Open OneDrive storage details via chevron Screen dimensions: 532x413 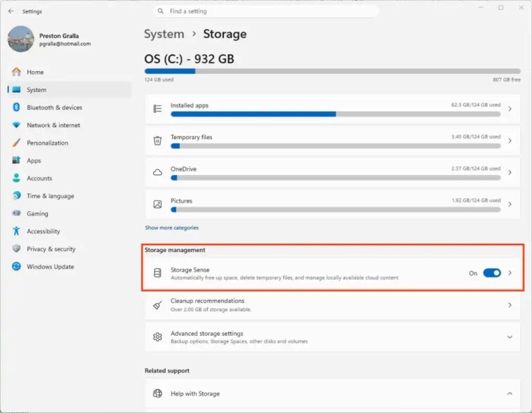[x=510, y=173]
